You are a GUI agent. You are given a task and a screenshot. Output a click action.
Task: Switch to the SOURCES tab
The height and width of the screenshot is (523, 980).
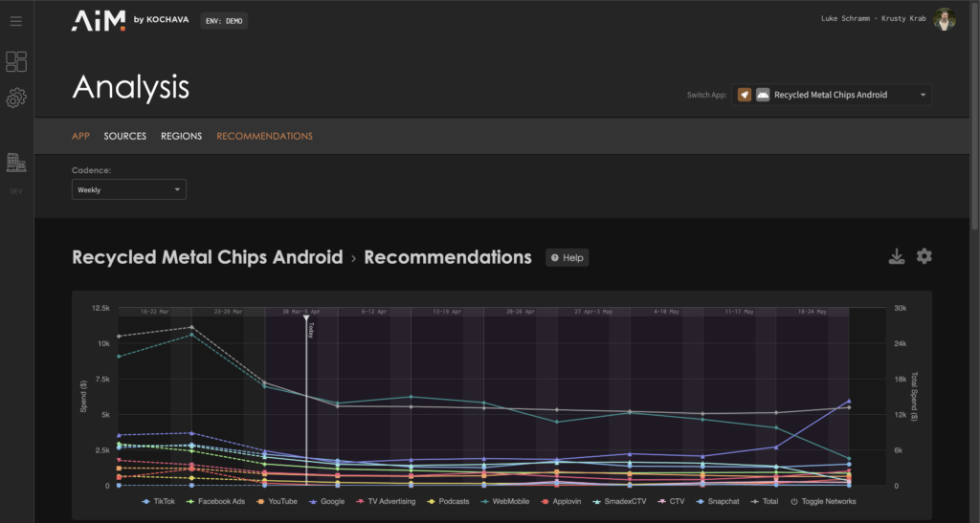(124, 136)
